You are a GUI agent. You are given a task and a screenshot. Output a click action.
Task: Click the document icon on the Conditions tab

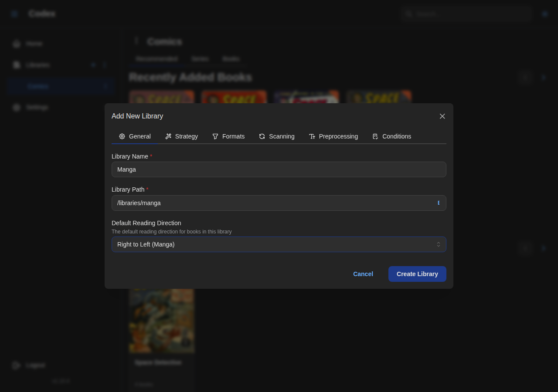point(375,136)
